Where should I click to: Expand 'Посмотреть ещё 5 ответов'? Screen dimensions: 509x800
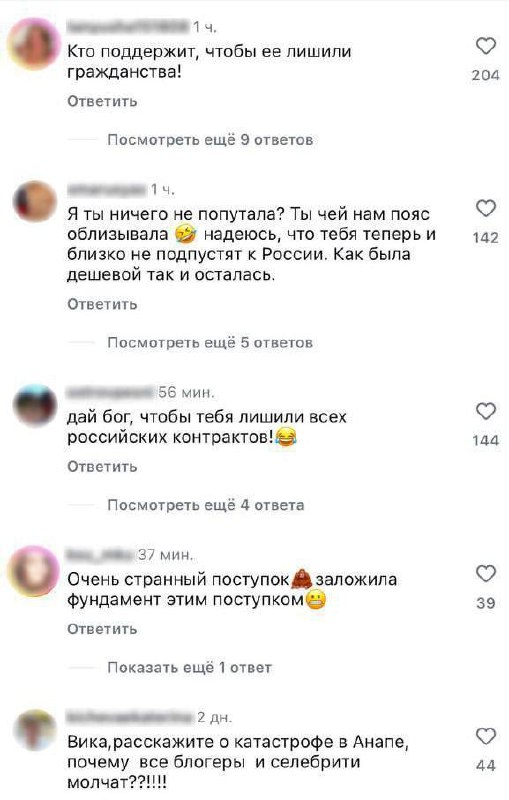coord(210,343)
